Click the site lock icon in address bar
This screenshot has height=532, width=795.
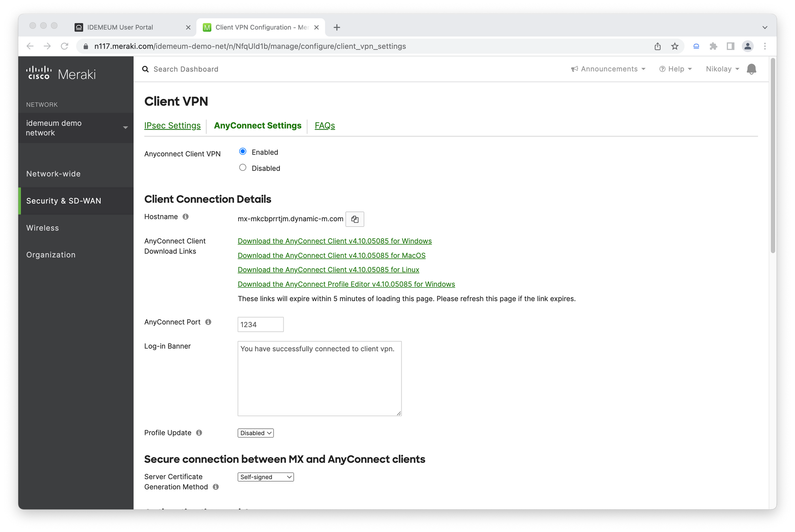(x=85, y=46)
